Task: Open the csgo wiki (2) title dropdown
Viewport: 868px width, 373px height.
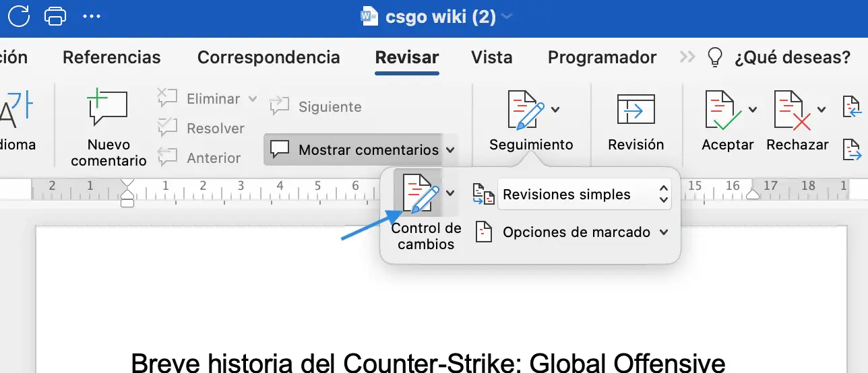Action: [507, 17]
